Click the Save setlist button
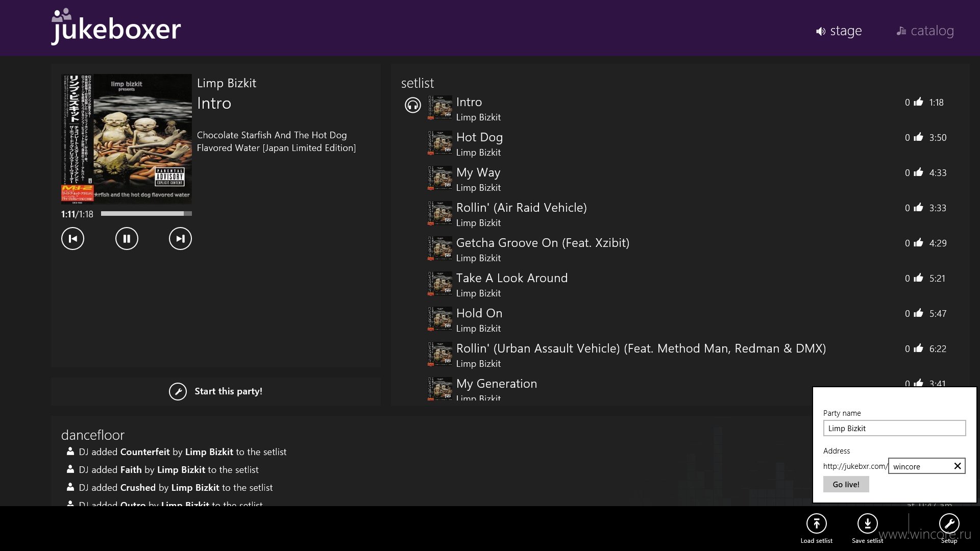The image size is (980, 551). (x=867, y=529)
